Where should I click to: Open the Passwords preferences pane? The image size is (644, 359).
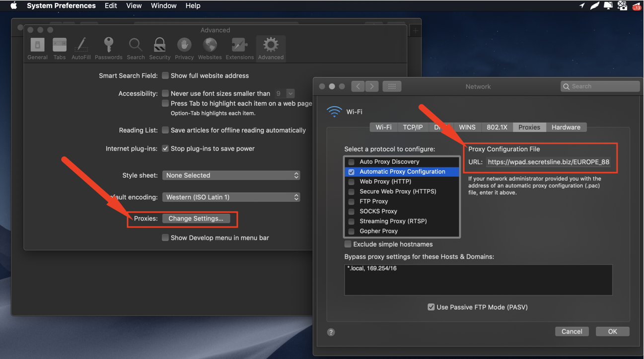tap(108, 48)
